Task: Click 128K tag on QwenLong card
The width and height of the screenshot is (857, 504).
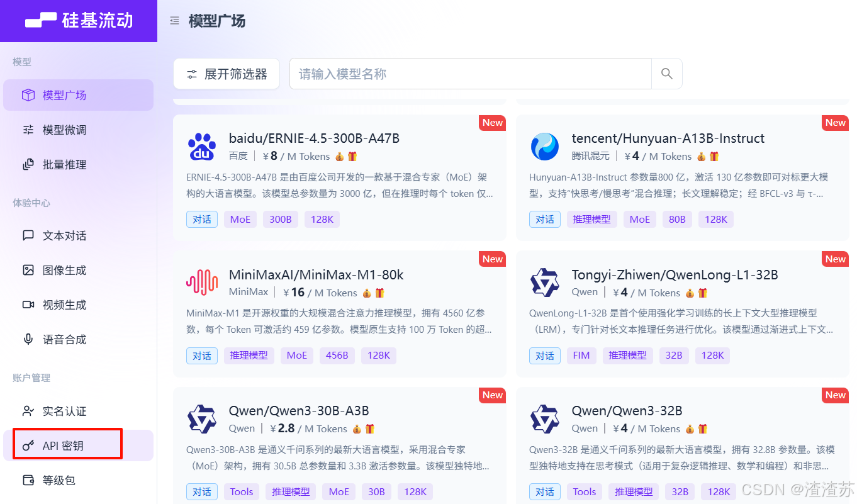Action: click(x=713, y=355)
